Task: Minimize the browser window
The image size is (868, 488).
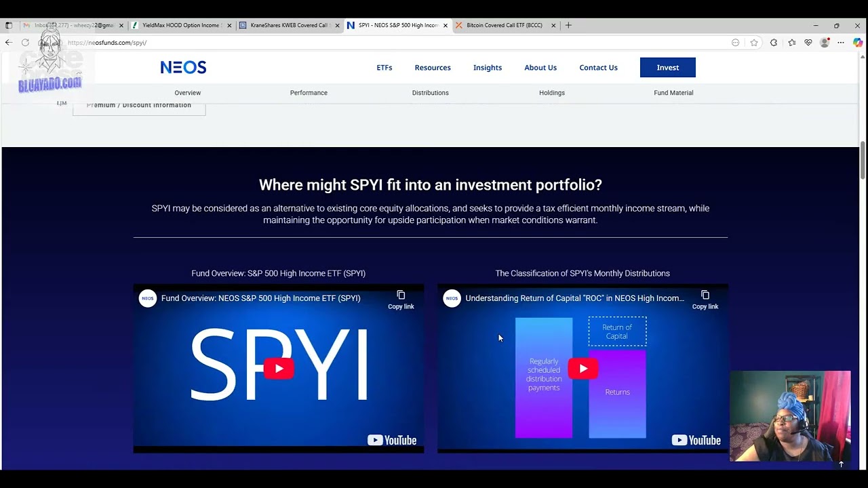Action: 816,25
